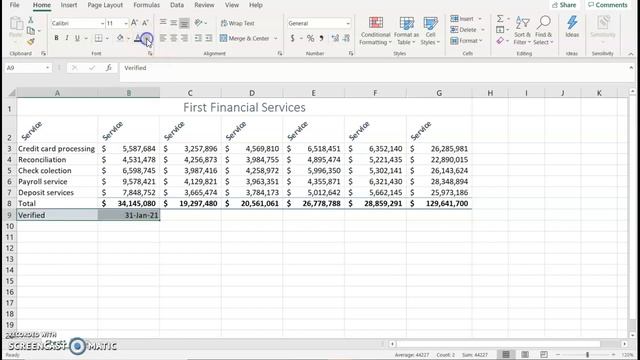Collapse the ribbon with chevron arrow
Screen dimensions: 640x360
click(x=631, y=53)
